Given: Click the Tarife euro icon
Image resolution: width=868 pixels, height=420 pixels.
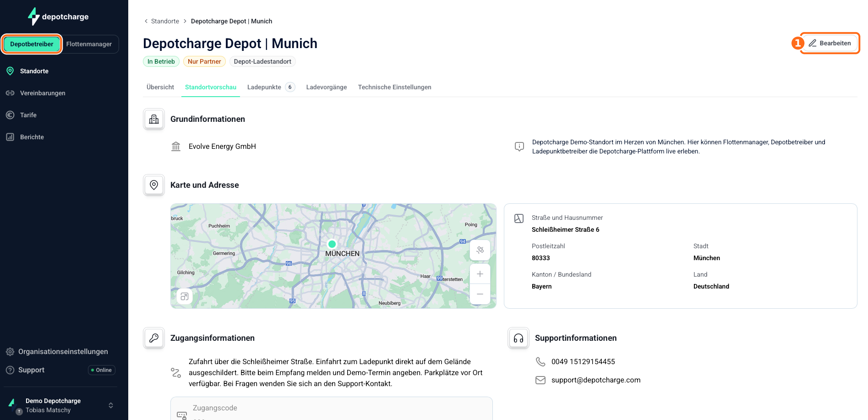Looking at the screenshot, I should click(x=10, y=115).
